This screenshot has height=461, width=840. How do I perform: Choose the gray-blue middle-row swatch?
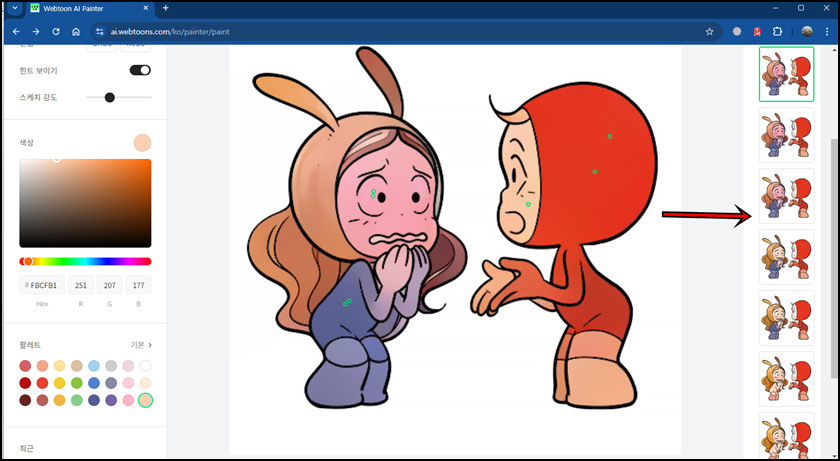(x=111, y=383)
